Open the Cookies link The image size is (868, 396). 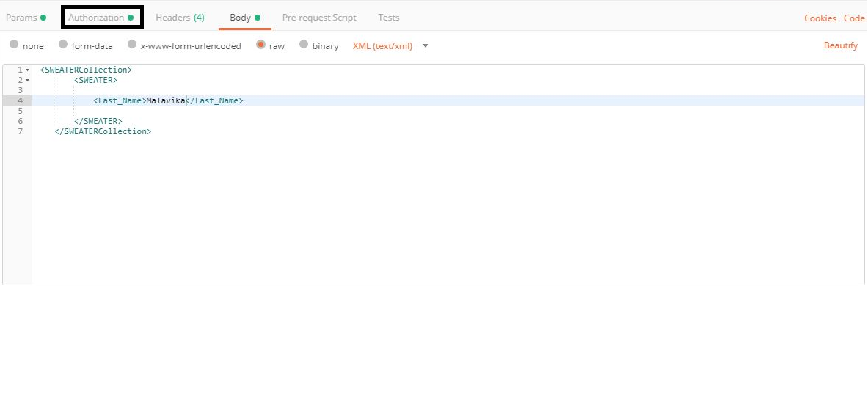[x=820, y=18]
